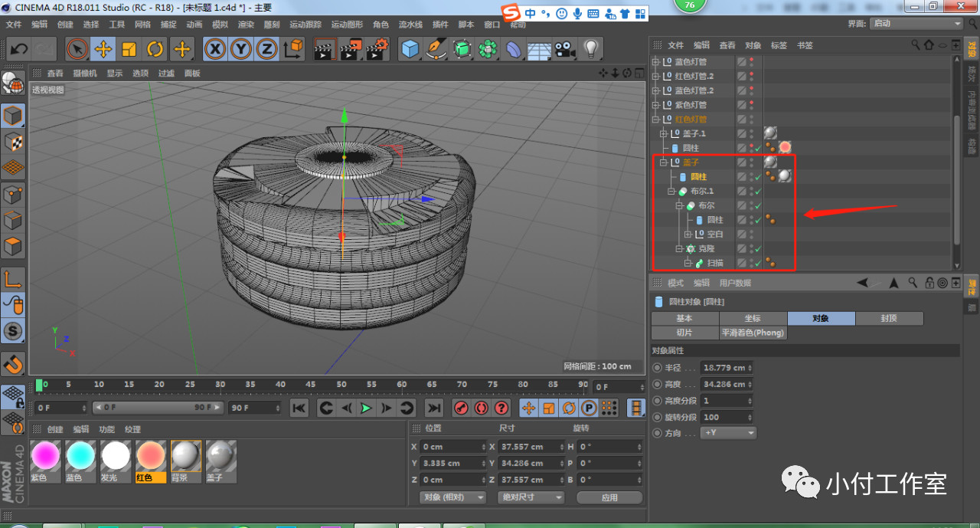This screenshot has width=980, height=528.
Task: Open Render Settings gear clapperboard
Action: pyautogui.click(x=377, y=50)
